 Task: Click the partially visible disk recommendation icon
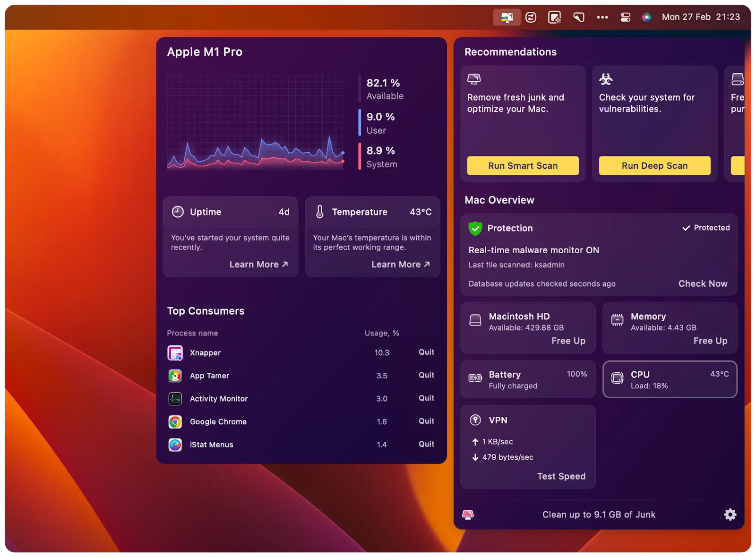click(738, 79)
